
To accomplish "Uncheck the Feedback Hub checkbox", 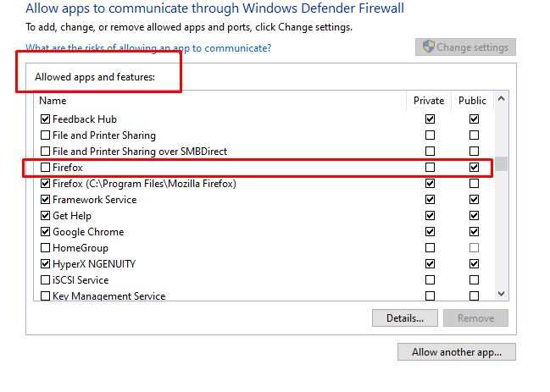I will click(x=45, y=119).
